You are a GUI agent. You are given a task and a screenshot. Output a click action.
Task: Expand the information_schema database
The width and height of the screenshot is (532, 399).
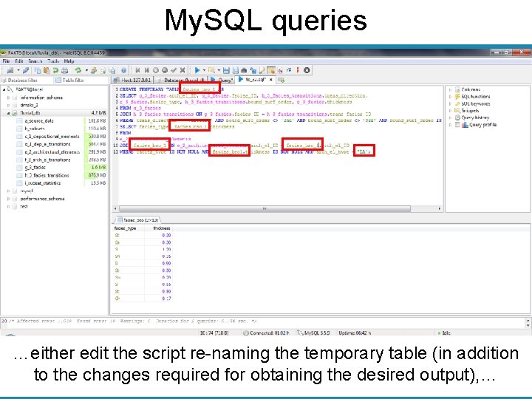8,98
